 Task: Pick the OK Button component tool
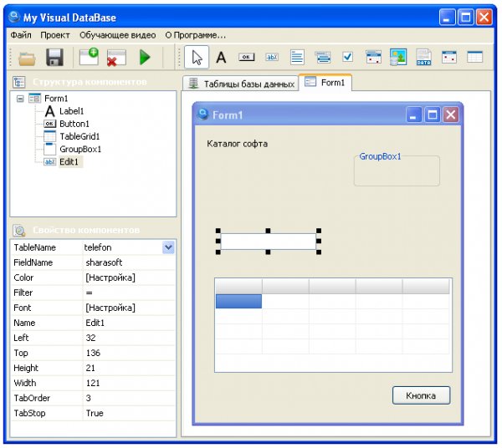pos(247,57)
